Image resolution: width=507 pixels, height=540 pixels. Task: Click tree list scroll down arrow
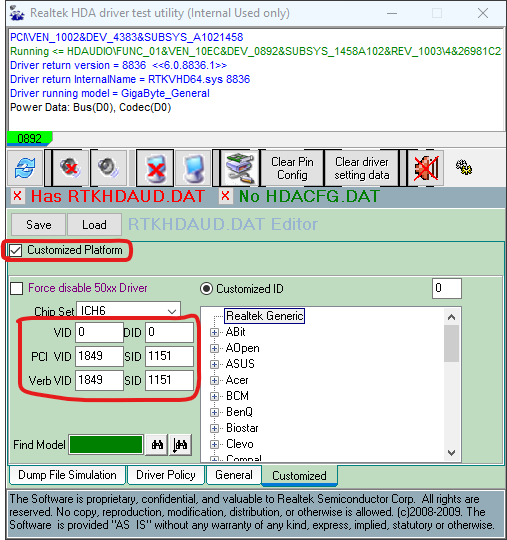pos(451,453)
